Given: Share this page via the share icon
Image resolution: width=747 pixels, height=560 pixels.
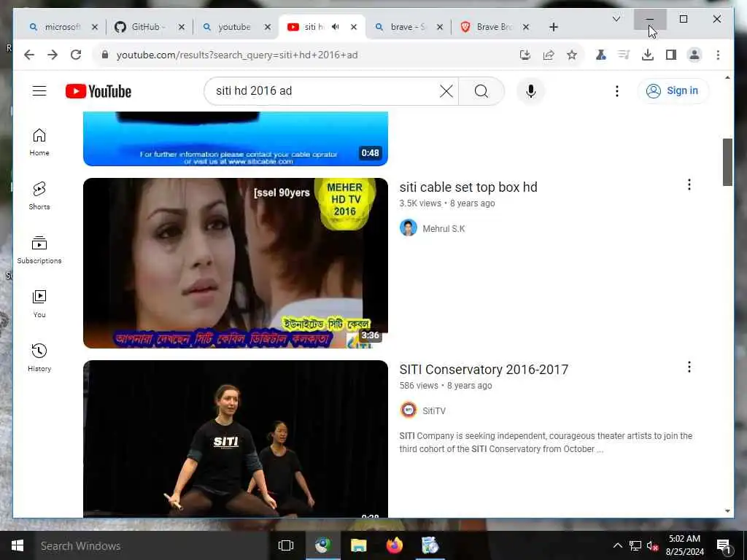Looking at the screenshot, I should (x=549, y=55).
